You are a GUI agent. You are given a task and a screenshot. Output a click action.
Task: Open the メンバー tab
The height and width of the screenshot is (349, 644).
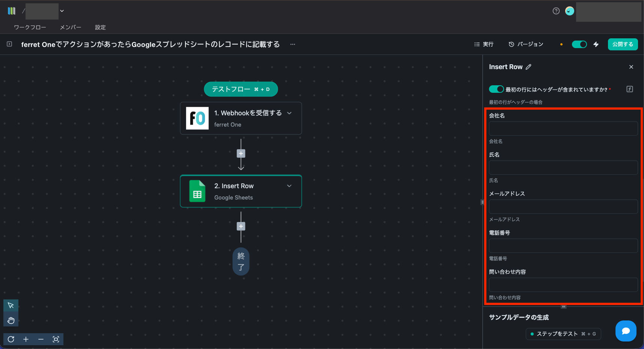[x=71, y=27]
